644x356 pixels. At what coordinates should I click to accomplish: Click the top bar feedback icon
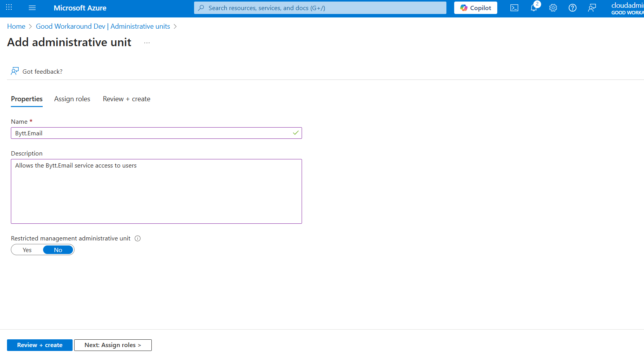pos(592,8)
